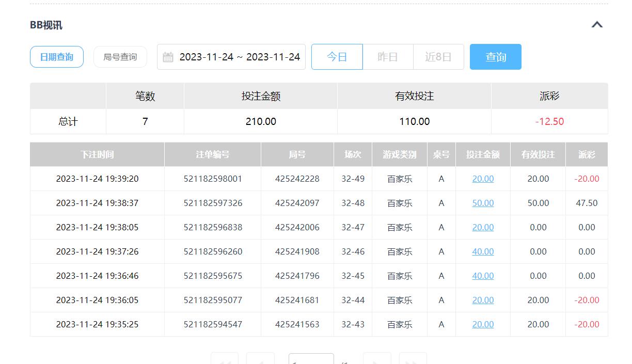Select the 近8日 quick filter
Viewport: 632px width, 364px height.
[x=438, y=57]
